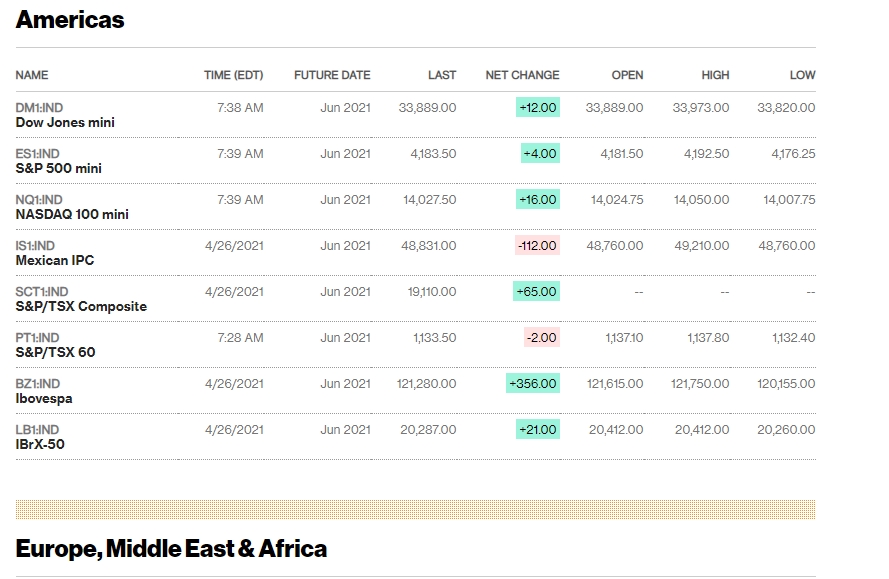Click the Americas section heading
The width and height of the screenshot is (889, 579).
pos(70,19)
